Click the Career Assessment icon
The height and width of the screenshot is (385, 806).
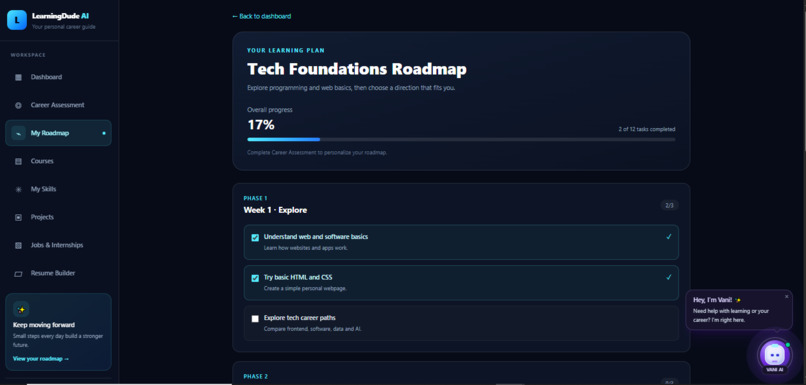point(19,105)
